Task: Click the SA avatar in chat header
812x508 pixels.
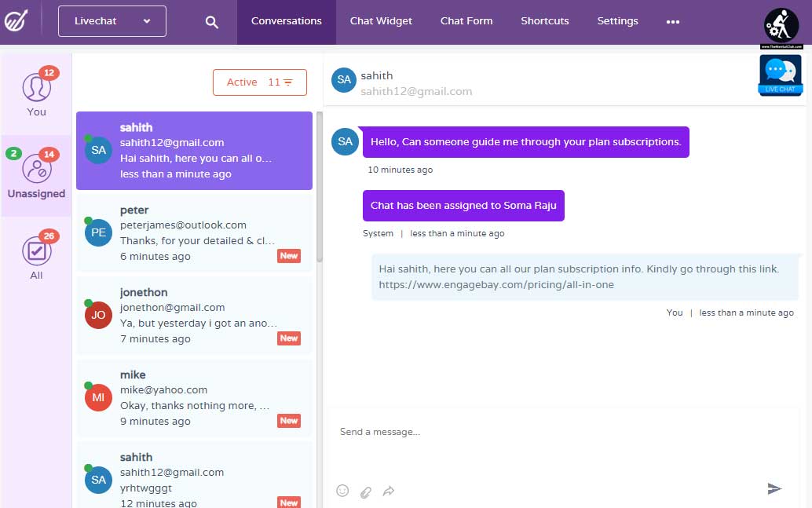Action: click(x=344, y=80)
